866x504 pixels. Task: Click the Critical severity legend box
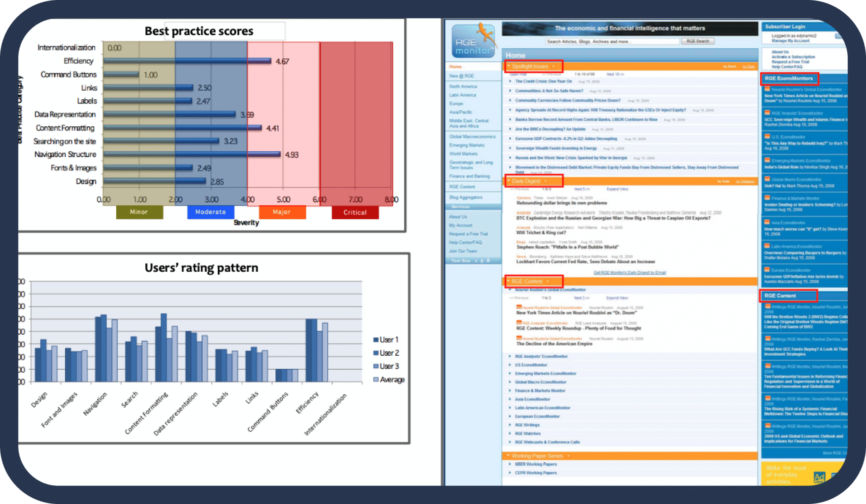(x=355, y=212)
